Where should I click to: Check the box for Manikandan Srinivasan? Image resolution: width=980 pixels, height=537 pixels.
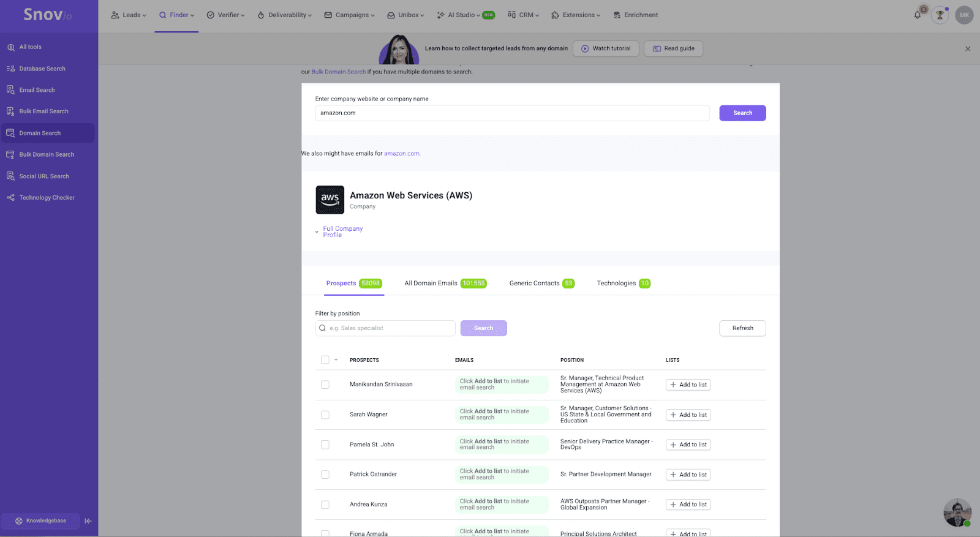(x=325, y=385)
